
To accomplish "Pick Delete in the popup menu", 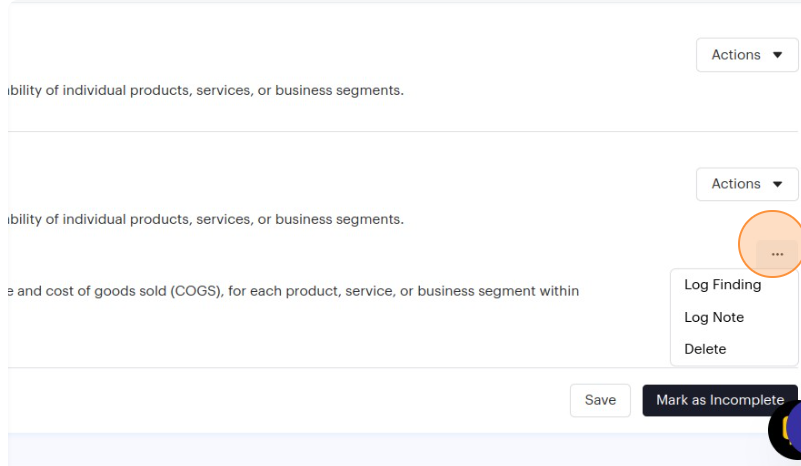I will pyautogui.click(x=705, y=349).
